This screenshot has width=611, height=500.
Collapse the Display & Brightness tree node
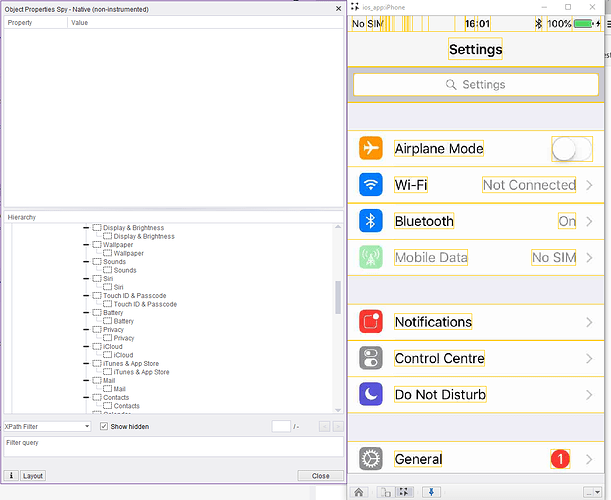86,228
